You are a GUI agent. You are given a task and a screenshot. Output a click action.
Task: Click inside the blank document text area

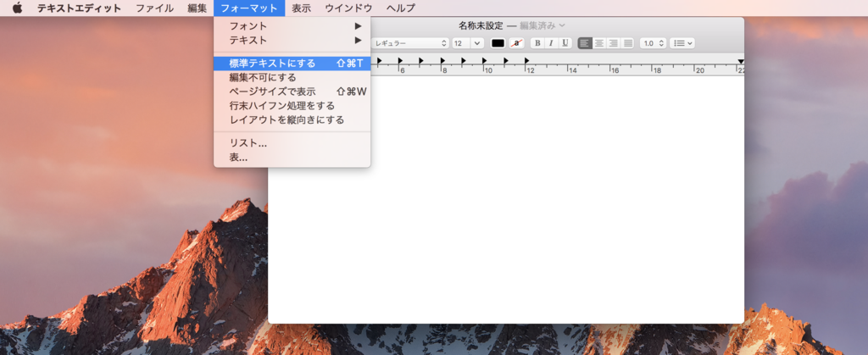(x=505, y=199)
